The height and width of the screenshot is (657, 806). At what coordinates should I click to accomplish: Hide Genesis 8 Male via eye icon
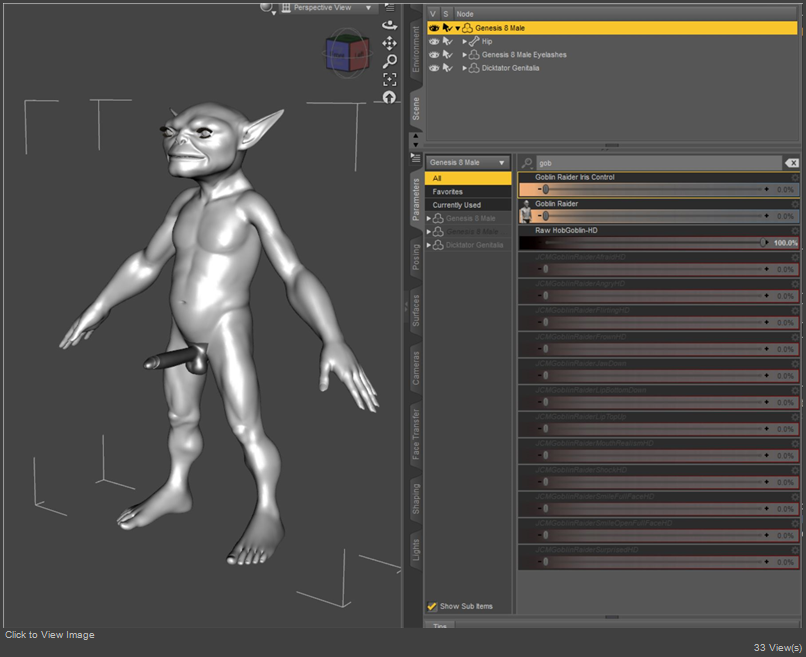point(434,28)
